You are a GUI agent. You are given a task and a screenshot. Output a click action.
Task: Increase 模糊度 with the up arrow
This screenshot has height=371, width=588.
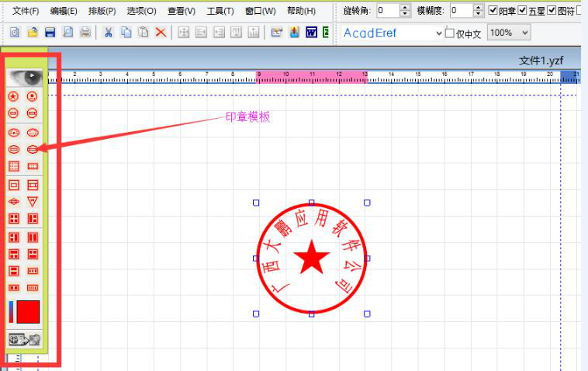(478, 7)
